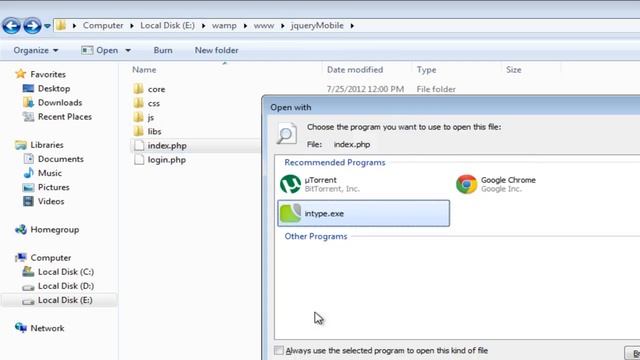Open Local Disk (D:) in sidebar
The width and height of the screenshot is (640, 360).
pyautogui.click(x=66, y=286)
